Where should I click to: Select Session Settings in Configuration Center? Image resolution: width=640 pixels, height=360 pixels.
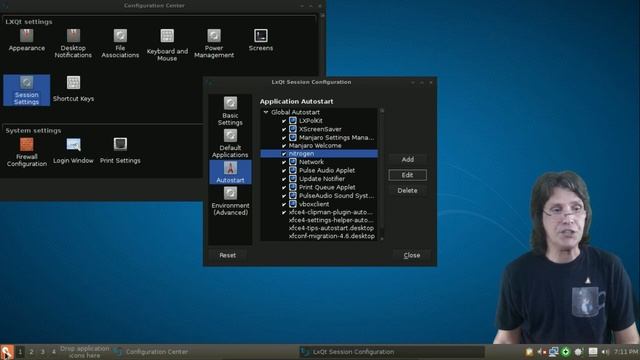(27, 90)
